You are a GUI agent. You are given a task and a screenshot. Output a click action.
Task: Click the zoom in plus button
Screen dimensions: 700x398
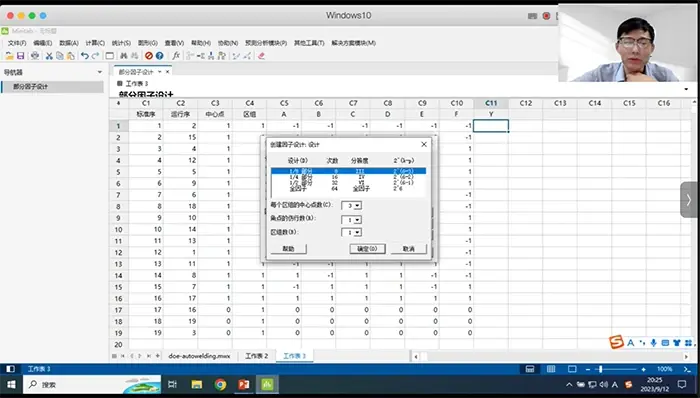[x=643, y=369]
